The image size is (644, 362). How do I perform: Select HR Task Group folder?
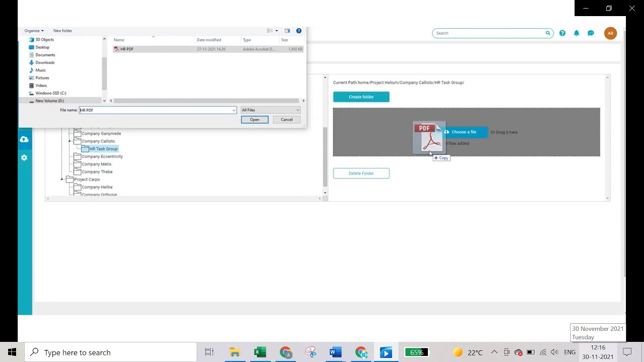pos(103,149)
